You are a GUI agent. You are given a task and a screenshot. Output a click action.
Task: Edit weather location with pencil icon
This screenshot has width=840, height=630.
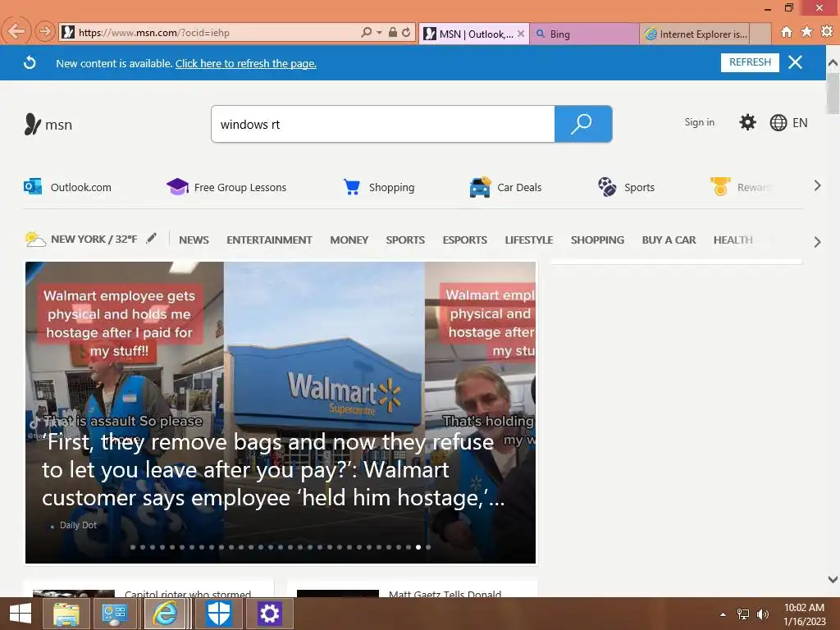pos(152,238)
